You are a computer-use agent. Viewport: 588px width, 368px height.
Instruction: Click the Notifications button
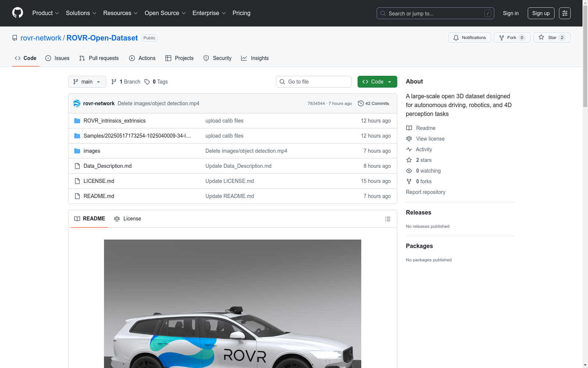click(470, 38)
